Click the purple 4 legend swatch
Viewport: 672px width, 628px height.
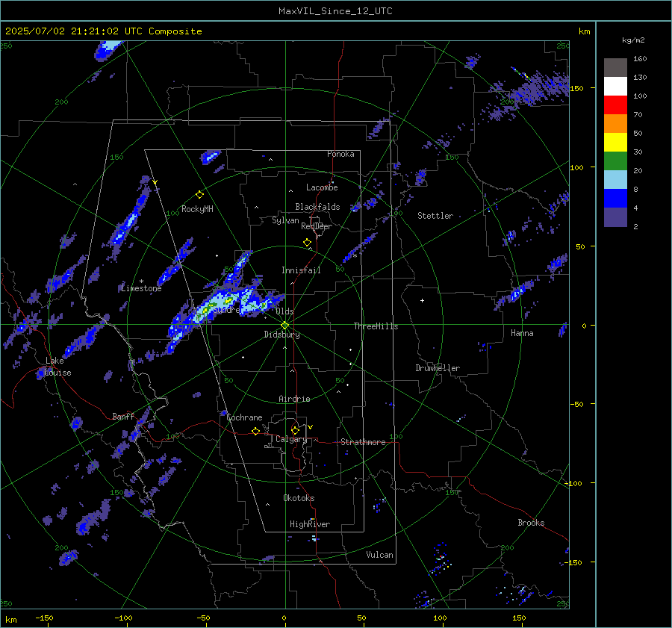point(615,217)
